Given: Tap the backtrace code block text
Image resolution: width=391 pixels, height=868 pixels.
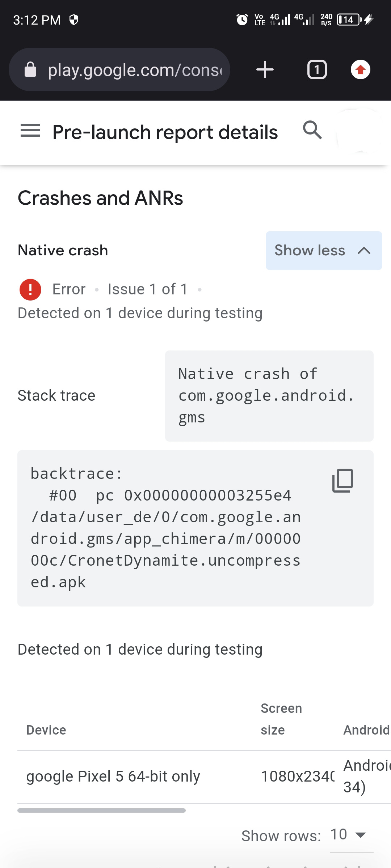Looking at the screenshot, I should click(x=166, y=528).
